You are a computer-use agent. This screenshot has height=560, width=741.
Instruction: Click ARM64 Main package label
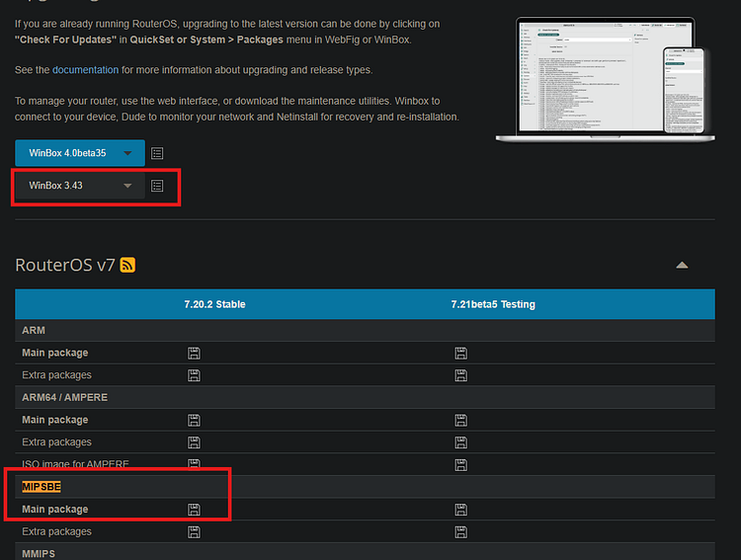point(54,420)
